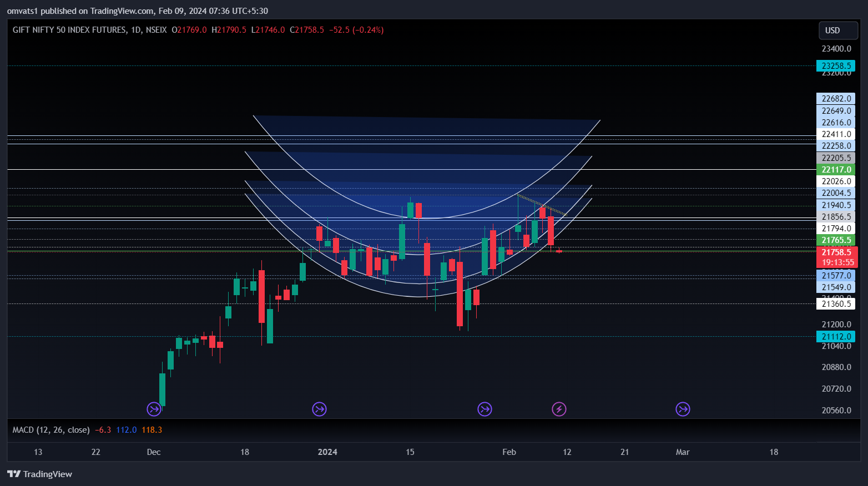This screenshot has width=868, height=486.
Task: Click the 13 date label on time axis
Action: click(x=38, y=452)
